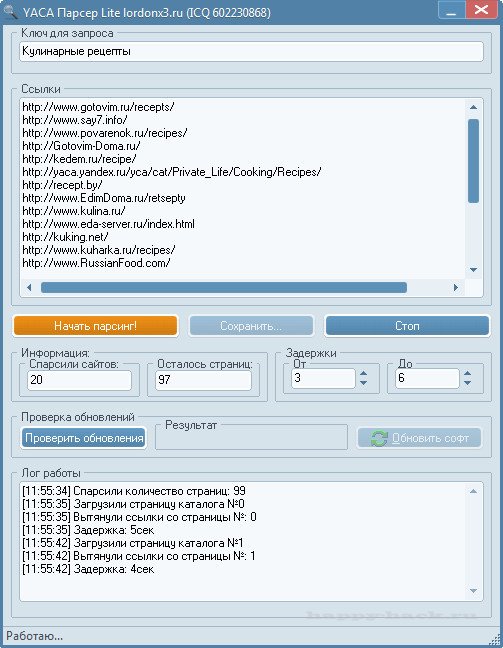The image size is (503, 648).
Task: Increase the До delay value
Action: [467, 373]
